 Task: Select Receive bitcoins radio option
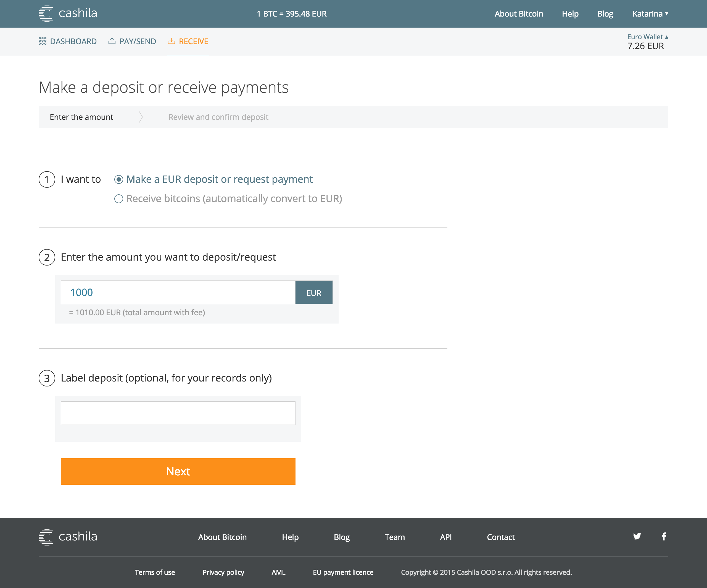pos(118,199)
